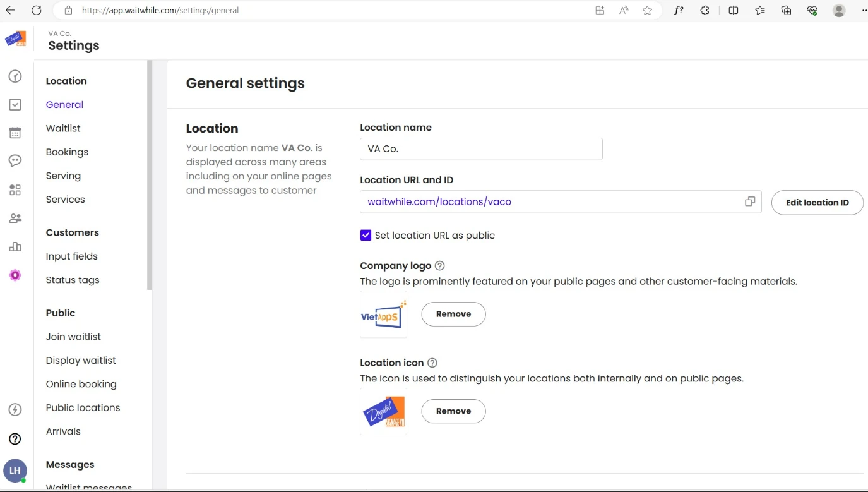Open the waitlist checkmark icon in left rail
Screen dimensions: 868x492
15,105
